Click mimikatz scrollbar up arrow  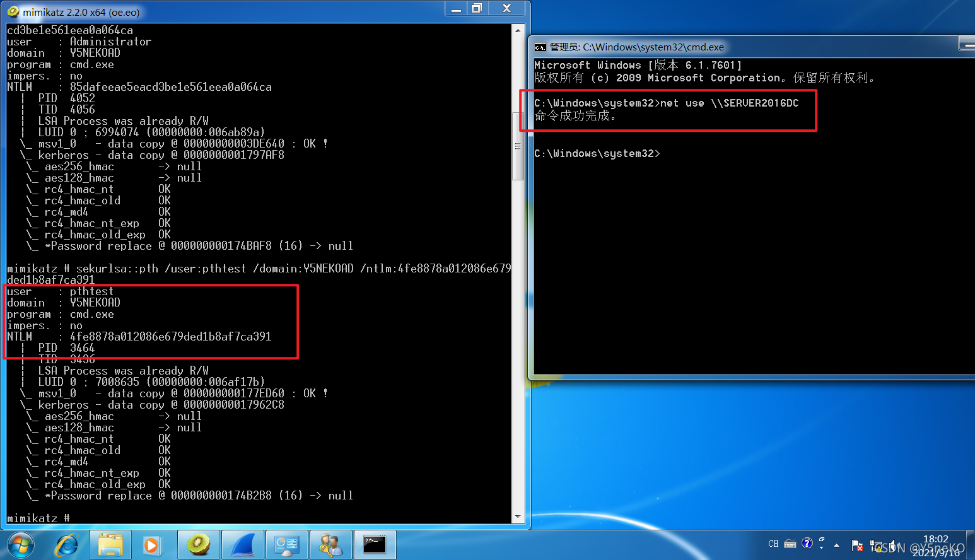point(518,30)
